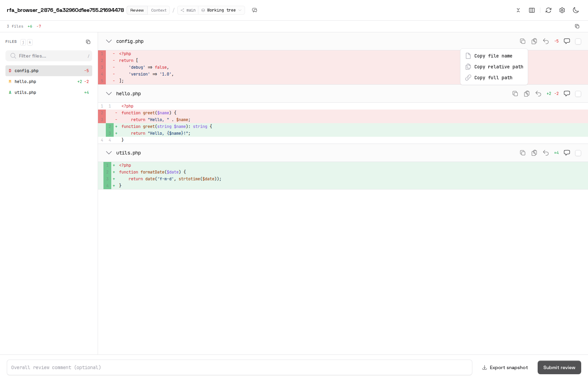
Task: Choose Copy relative path from menu
Action: coord(494,67)
